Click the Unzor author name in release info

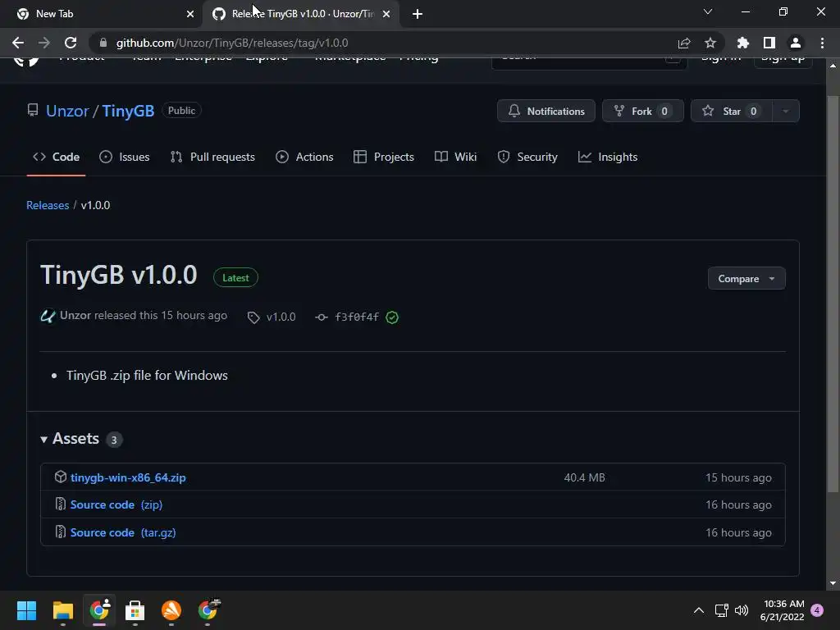pyautogui.click(x=75, y=316)
